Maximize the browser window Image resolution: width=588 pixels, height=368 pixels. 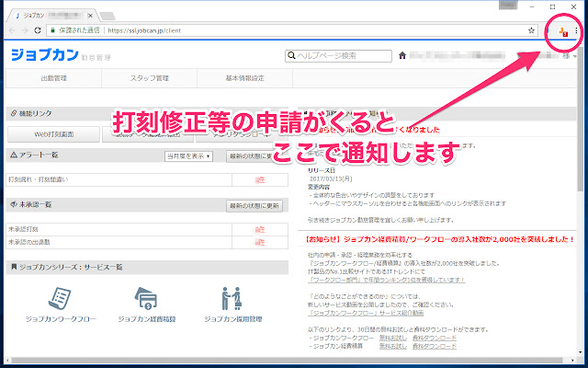click(x=553, y=6)
